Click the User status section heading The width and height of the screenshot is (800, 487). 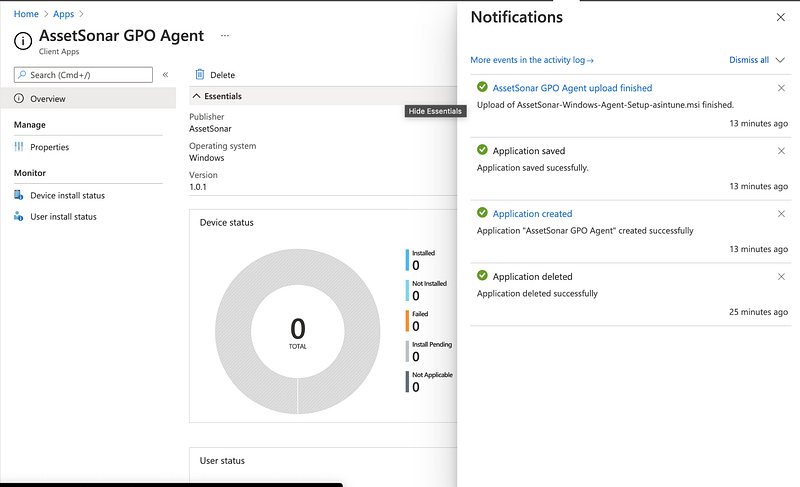point(222,460)
